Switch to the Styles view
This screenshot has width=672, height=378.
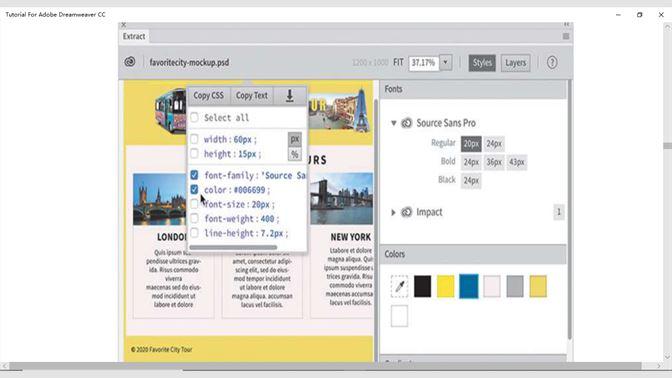pyautogui.click(x=482, y=63)
